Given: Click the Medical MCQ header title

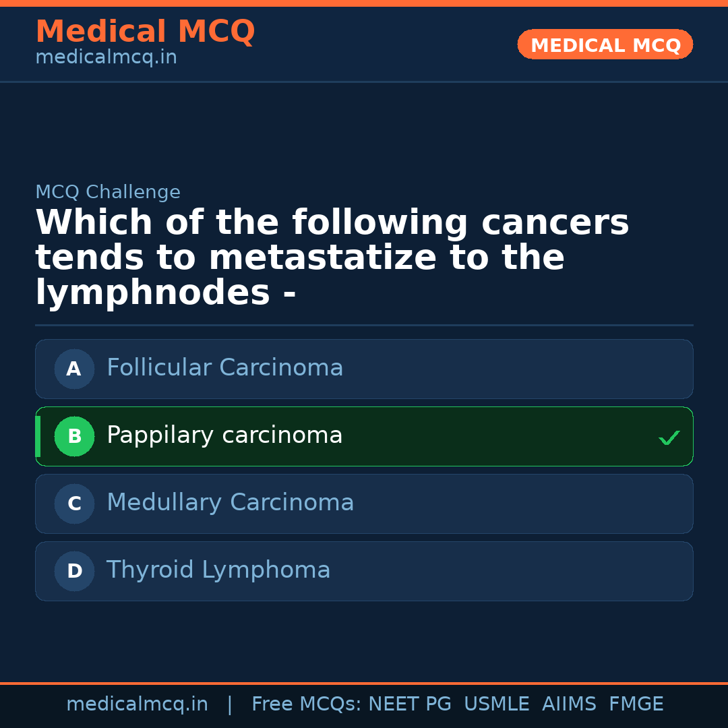Looking at the screenshot, I should pos(145,32).
